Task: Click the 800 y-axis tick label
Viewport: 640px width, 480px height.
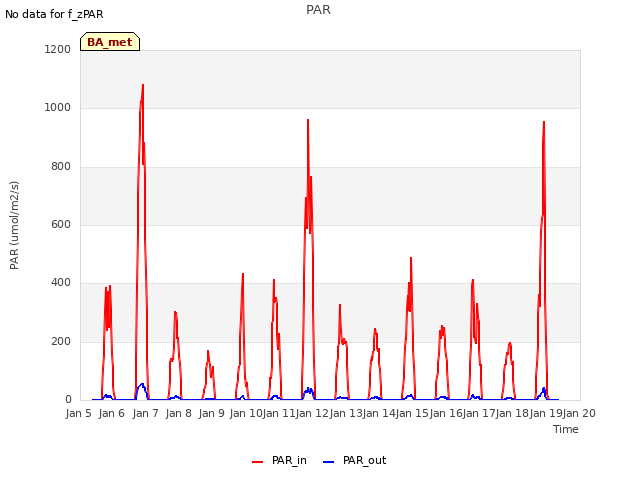Action: coord(61,167)
